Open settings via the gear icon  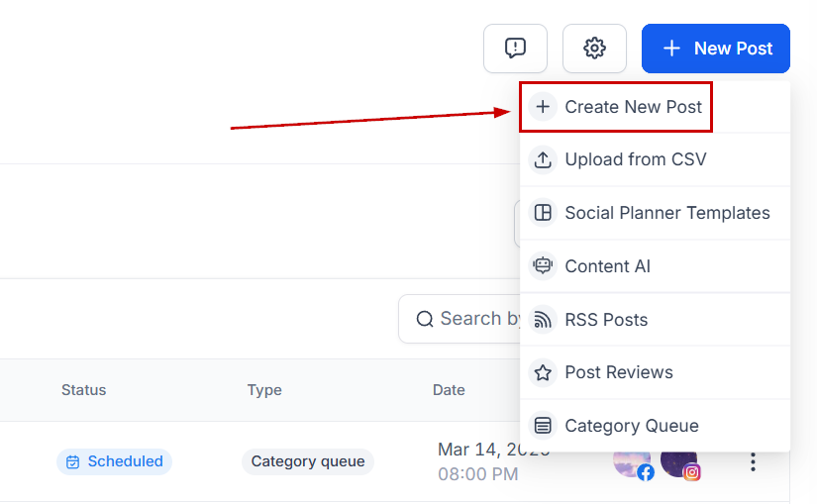tap(594, 49)
